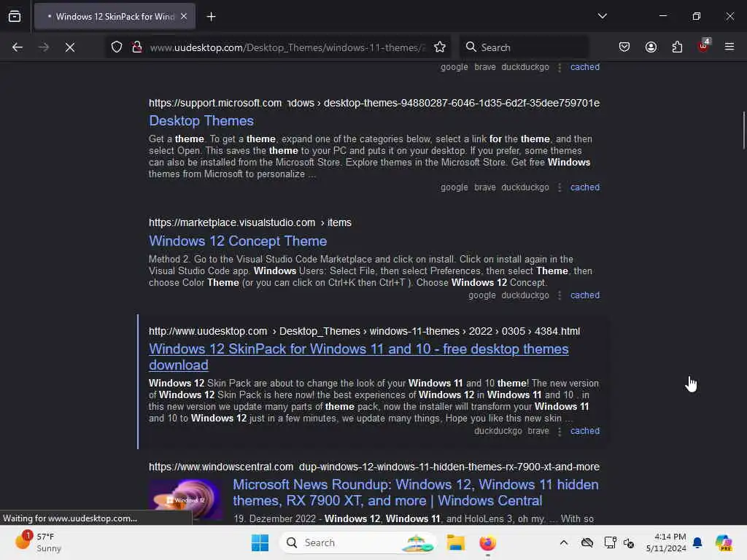Viewport: 747px width, 560px height.
Task: Open a new tab with plus button
Action: pos(211,17)
